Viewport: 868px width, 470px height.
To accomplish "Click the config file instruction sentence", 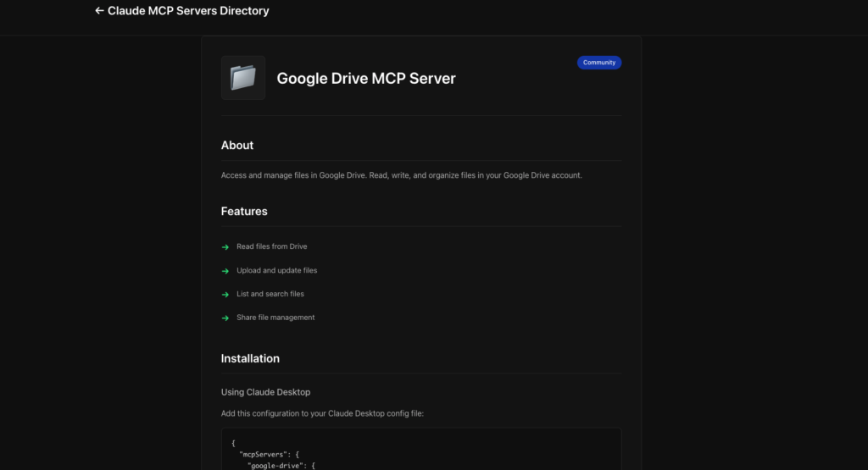I will 328,413.
